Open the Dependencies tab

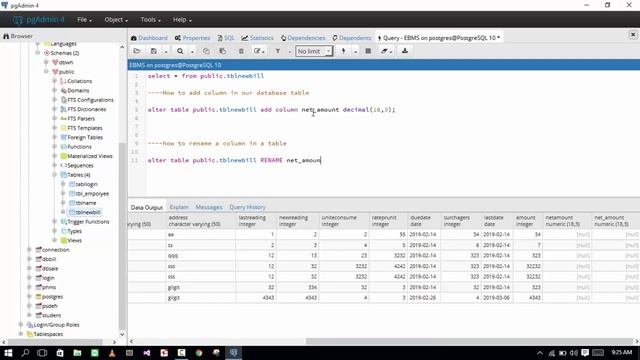point(303,38)
